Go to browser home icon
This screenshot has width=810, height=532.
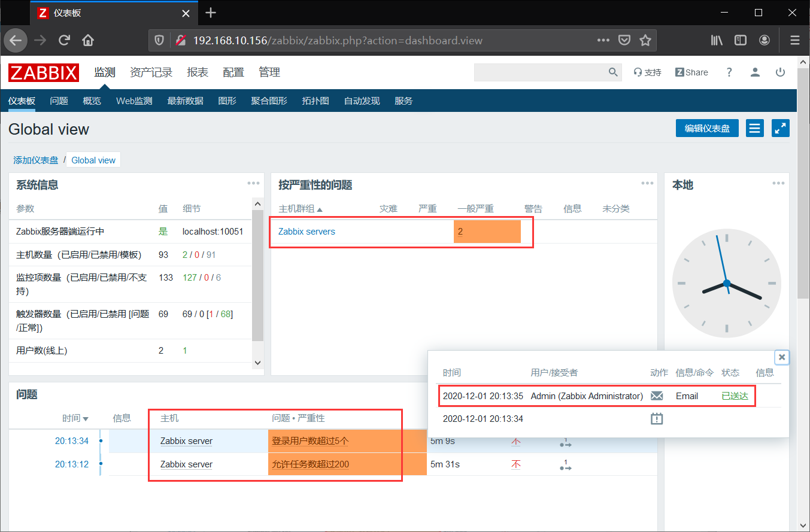coord(88,40)
